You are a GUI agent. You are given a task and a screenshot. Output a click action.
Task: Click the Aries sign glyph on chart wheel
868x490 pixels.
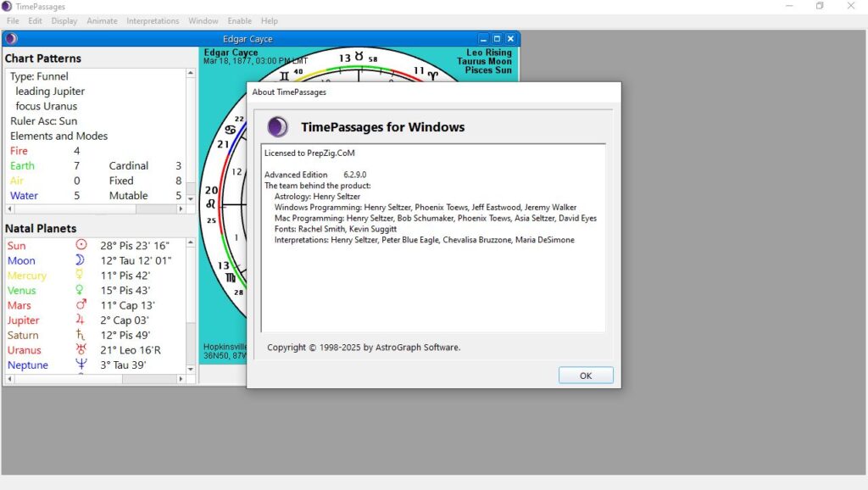point(433,75)
